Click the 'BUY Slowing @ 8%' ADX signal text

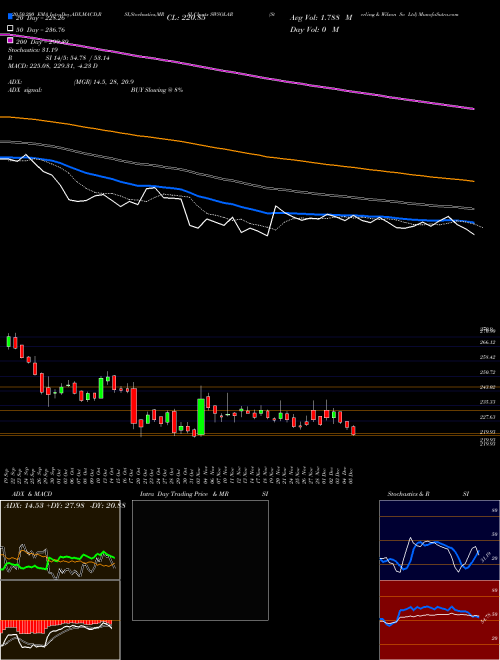click(x=157, y=90)
